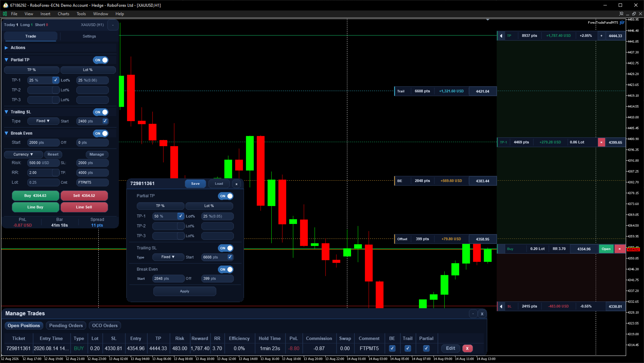Open the Insert menu
This screenshot has width=644, height=363.
click(45, 14)
